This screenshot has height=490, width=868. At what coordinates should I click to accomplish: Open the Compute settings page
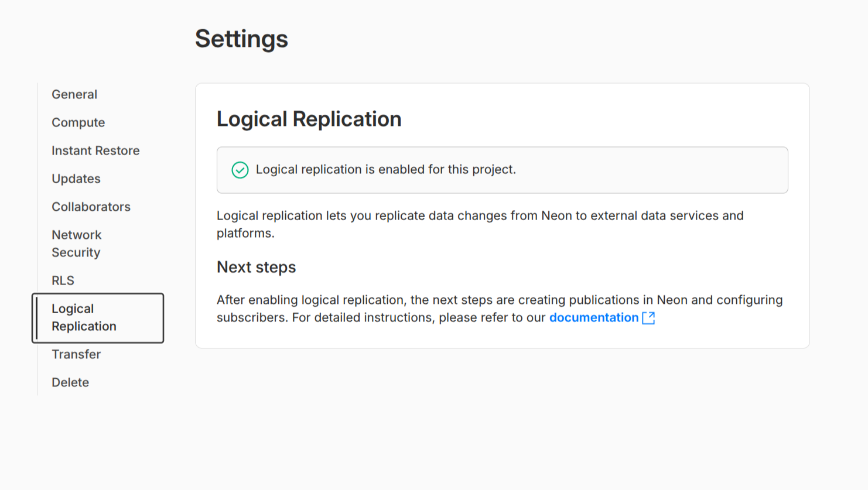78,122
